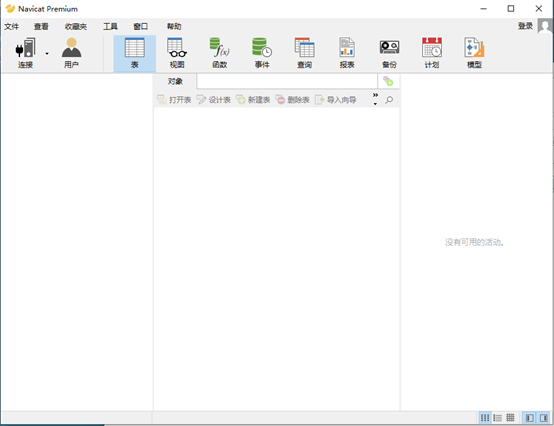Open the 工具 (Tools) menu

[x=110, y=26]
